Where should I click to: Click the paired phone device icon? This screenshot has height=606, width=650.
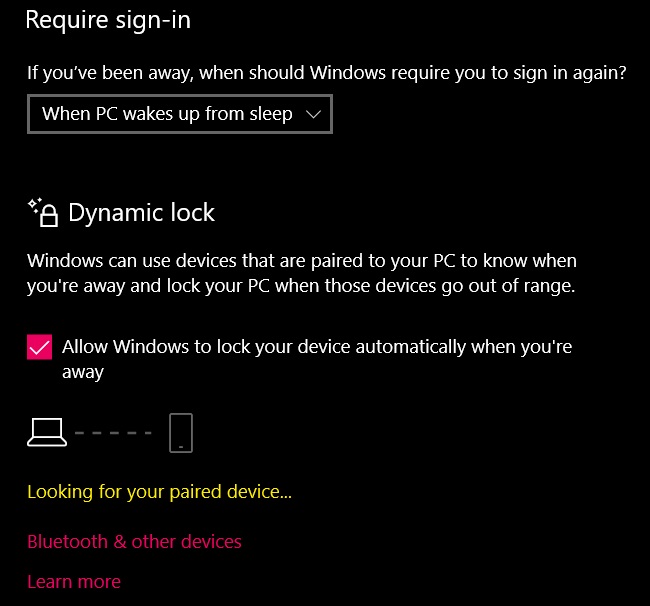click(x=180, y=432)
